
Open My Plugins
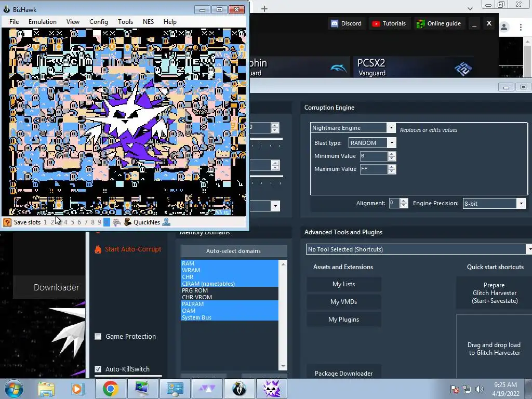coord(344,320)
